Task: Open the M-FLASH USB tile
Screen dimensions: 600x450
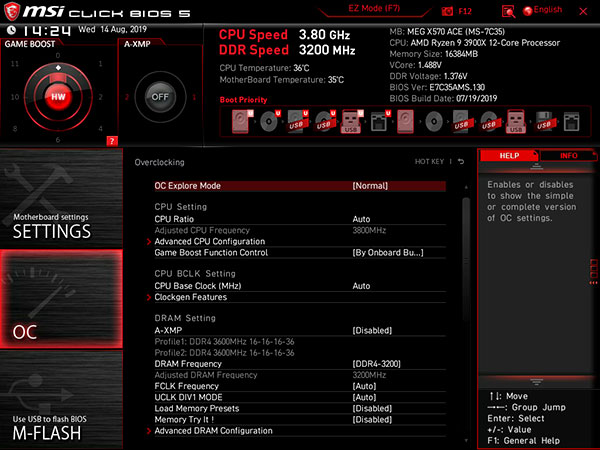Action: 61,399
